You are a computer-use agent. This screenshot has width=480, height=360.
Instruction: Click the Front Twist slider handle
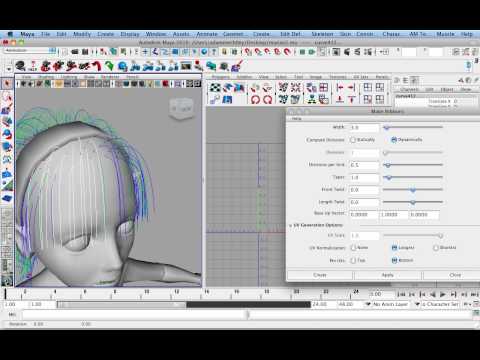(x=413, y=190)
